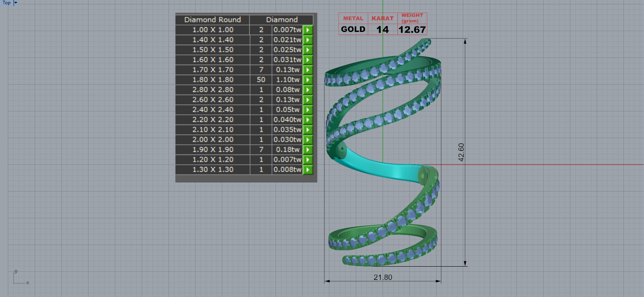Click green arrow for 1.60 X 1.60 row
This screenshot has height=297, width=644.
pos(308,60)
